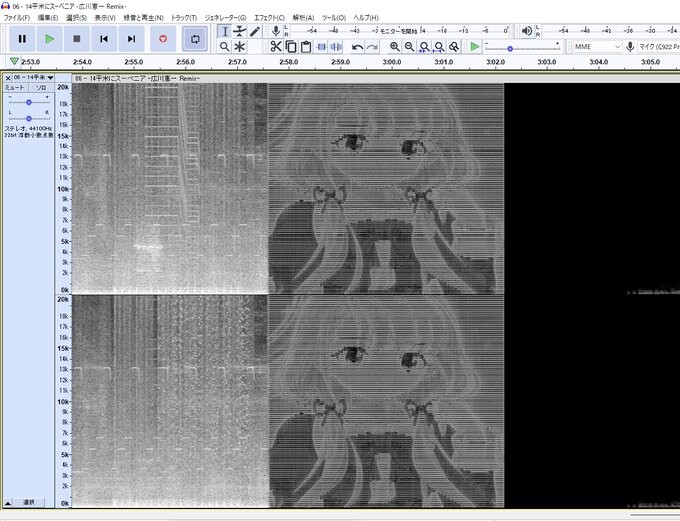Undo the last edit
This screenshot has width=680, height=521.
[357, 46]
